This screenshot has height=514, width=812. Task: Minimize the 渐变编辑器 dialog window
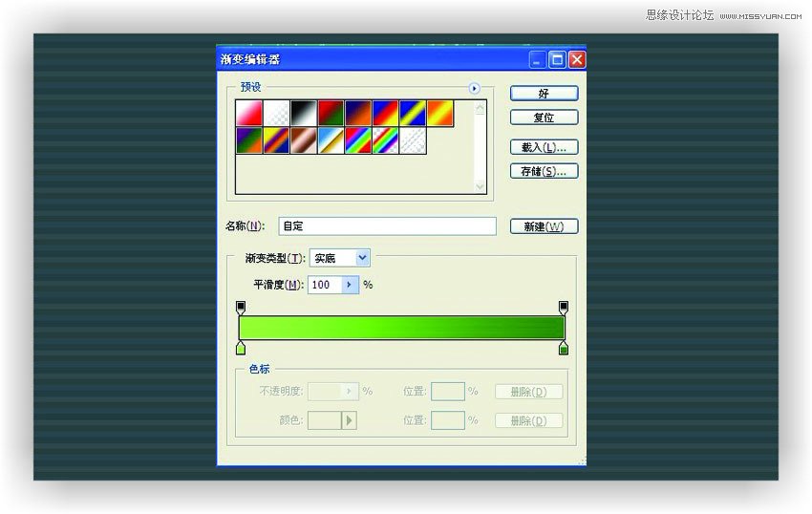pos(537,59)
